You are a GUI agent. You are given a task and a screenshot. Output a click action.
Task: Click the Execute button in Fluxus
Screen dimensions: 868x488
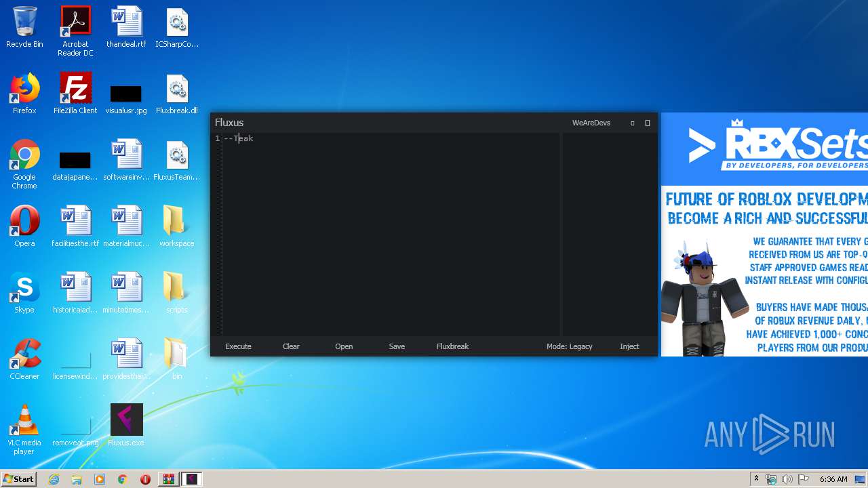tap(238, 346)
